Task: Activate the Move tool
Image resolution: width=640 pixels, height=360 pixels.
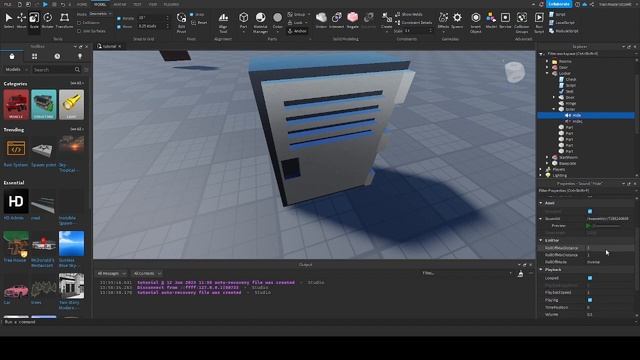Action: pos(21,20)
